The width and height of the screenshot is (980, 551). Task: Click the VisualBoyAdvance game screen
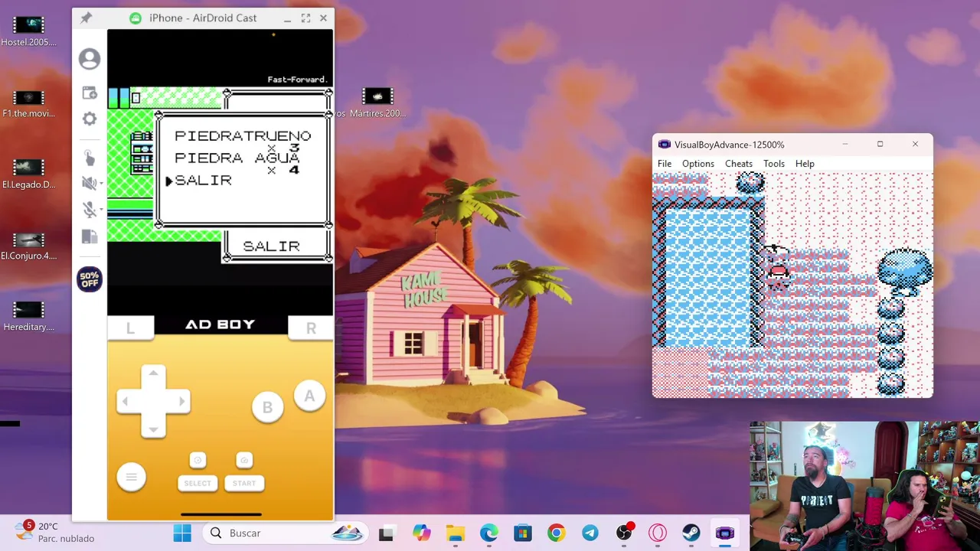792,285
